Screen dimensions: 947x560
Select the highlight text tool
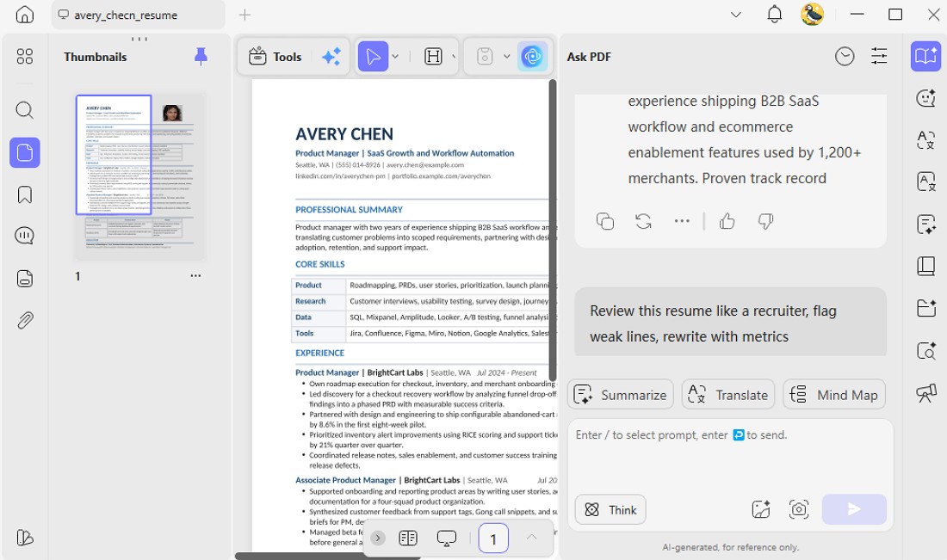point(433,57)
